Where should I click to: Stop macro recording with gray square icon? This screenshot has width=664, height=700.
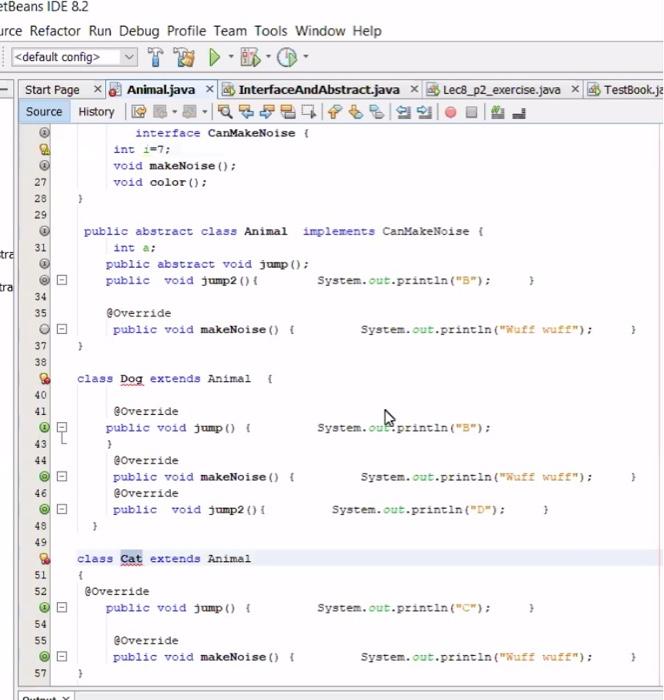[471, 112]
